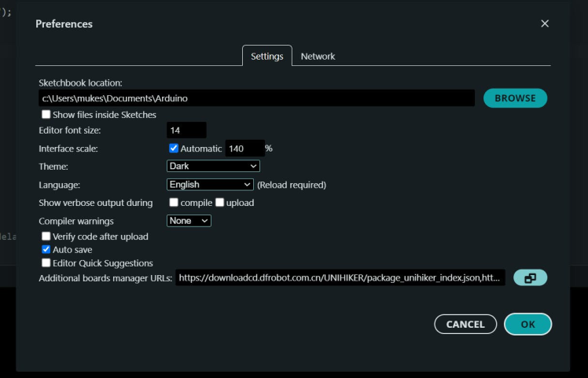
Task: Switch to the Network tab
Action: [318, 57]
